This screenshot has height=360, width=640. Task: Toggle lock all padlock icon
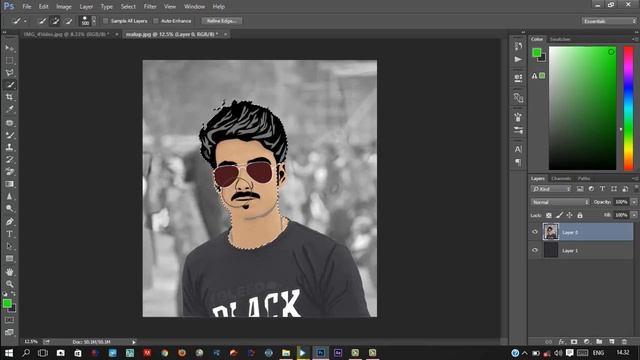click(x=580, y=215)
